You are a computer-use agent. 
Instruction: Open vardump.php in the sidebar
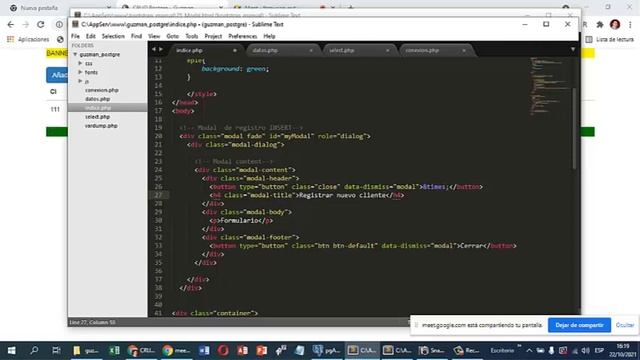coord(101,126)
